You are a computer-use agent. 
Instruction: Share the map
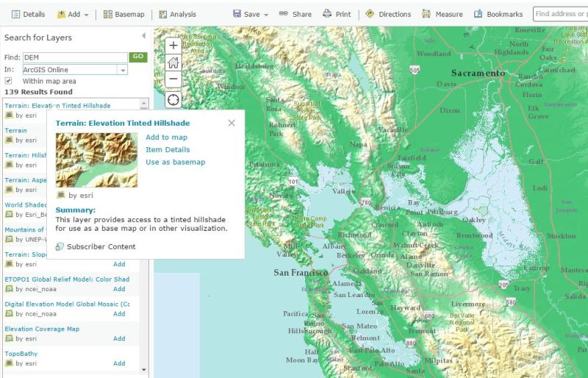pos(295,14)
